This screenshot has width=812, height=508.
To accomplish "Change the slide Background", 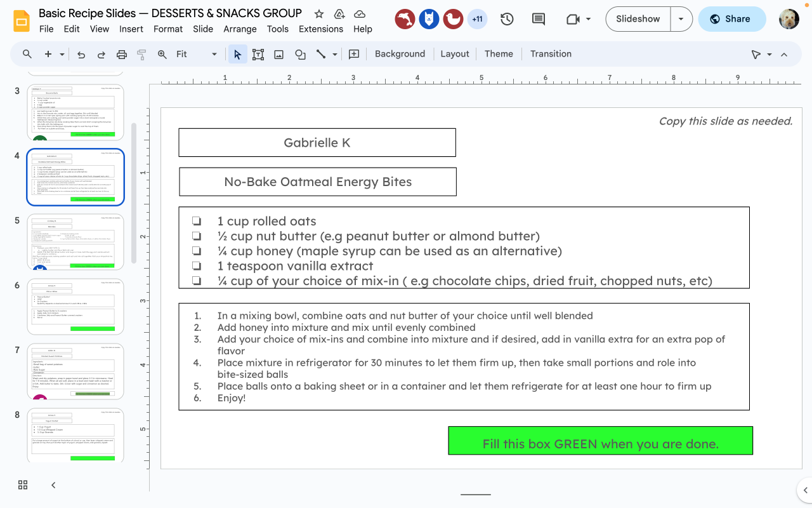I will 400,54.
